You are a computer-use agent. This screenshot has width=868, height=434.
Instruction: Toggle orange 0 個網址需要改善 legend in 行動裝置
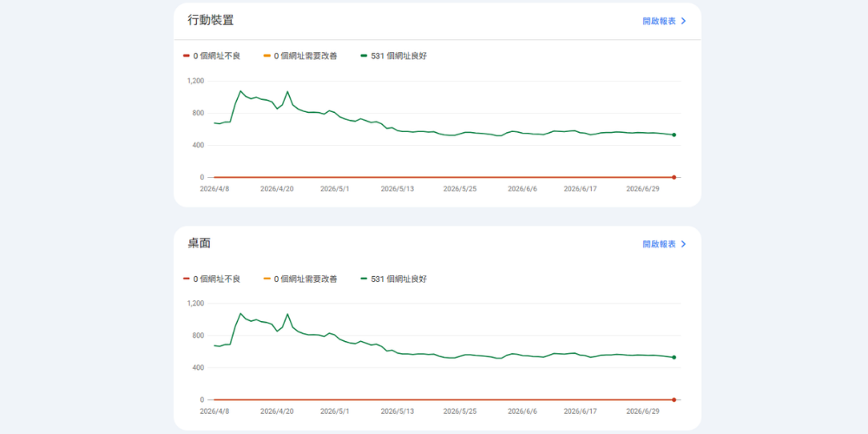click(x=300, y=56)
